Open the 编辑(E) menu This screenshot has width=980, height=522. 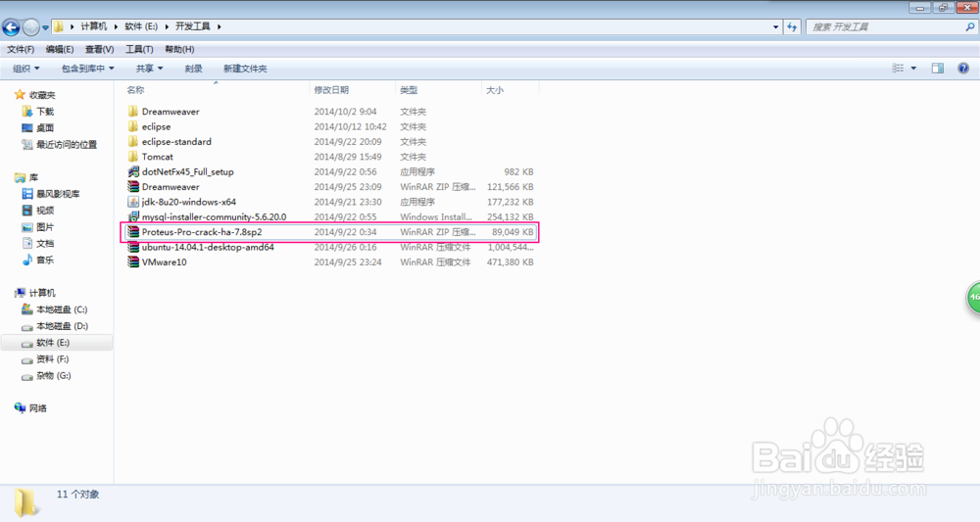pyautogui.click(x=60, y=49)
